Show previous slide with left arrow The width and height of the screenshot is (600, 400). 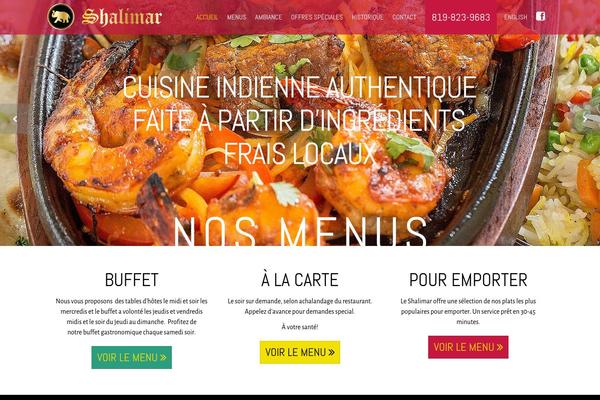click(x=15, y=119)
